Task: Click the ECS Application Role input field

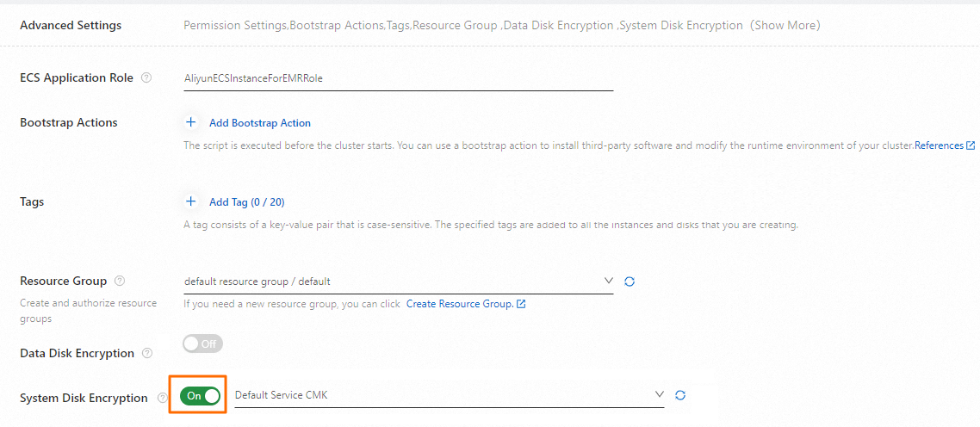Action: (x=398, y=78)
